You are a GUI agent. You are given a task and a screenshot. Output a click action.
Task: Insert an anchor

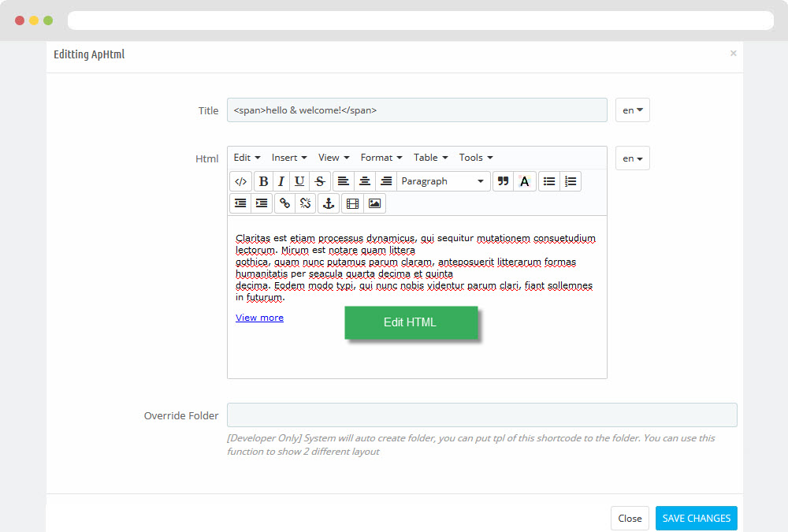(329, 203)
